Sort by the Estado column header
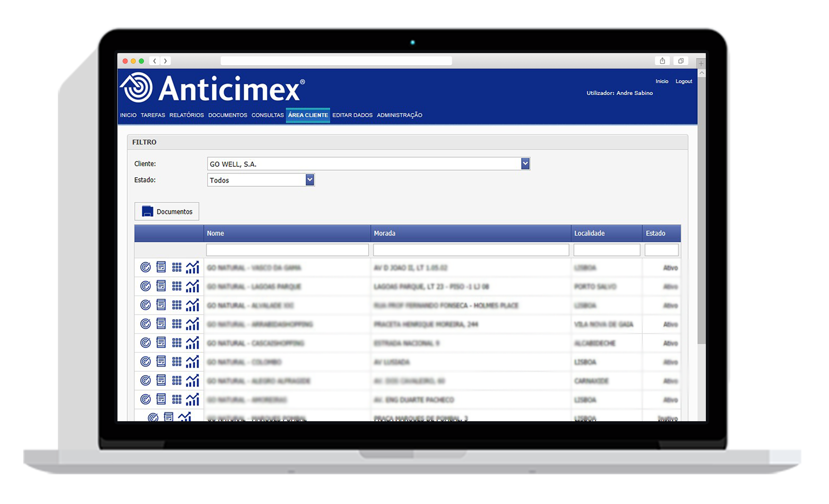 661,233
